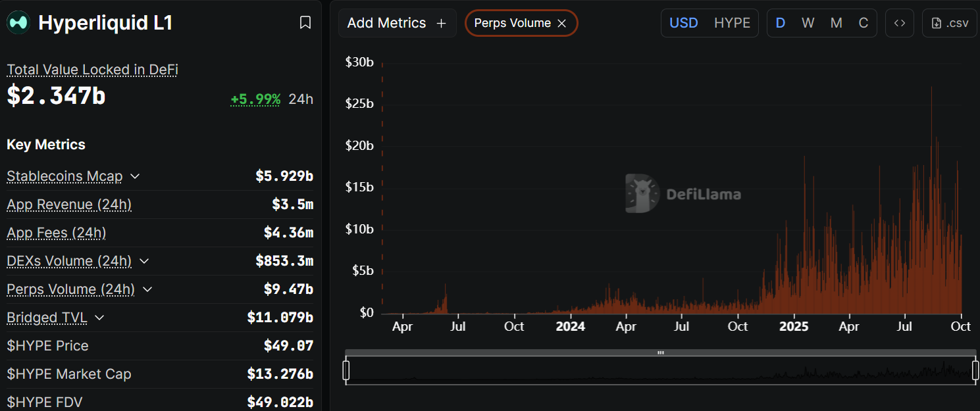Switch chart denomination to HYPE
The height and width of the screenshot is (411, 980).
click(732, 23)
